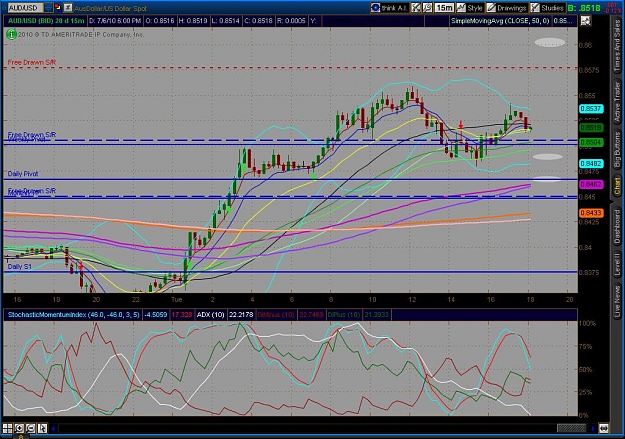Click the DIPlus (10) label
Screen dimensions: 625x439
pyautogui.click(x=344, y=315)
